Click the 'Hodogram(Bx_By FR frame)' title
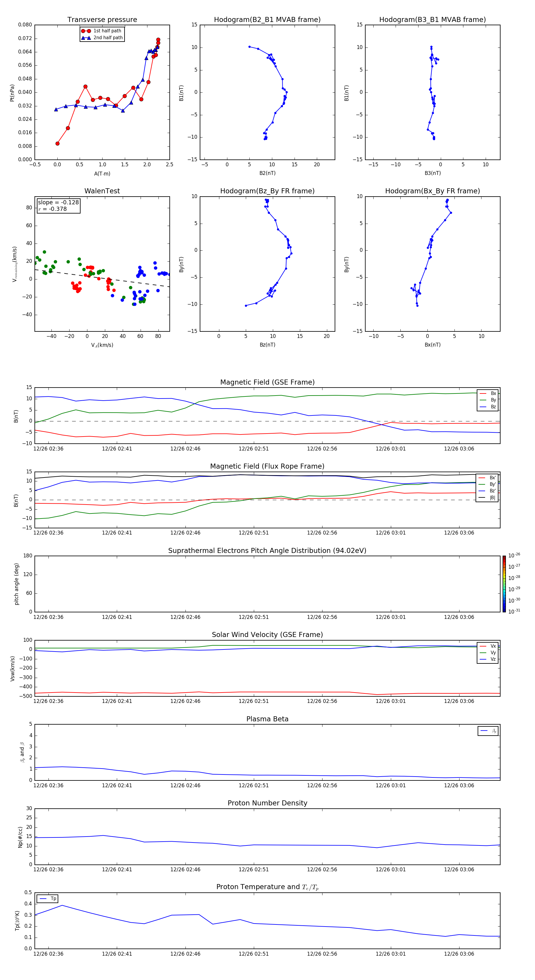 tap(432, 191)
